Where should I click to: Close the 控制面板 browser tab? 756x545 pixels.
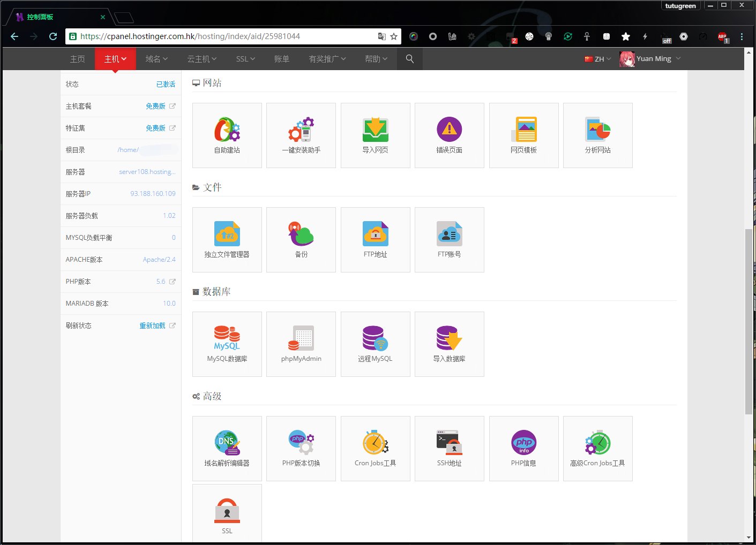tap(103, 17)
